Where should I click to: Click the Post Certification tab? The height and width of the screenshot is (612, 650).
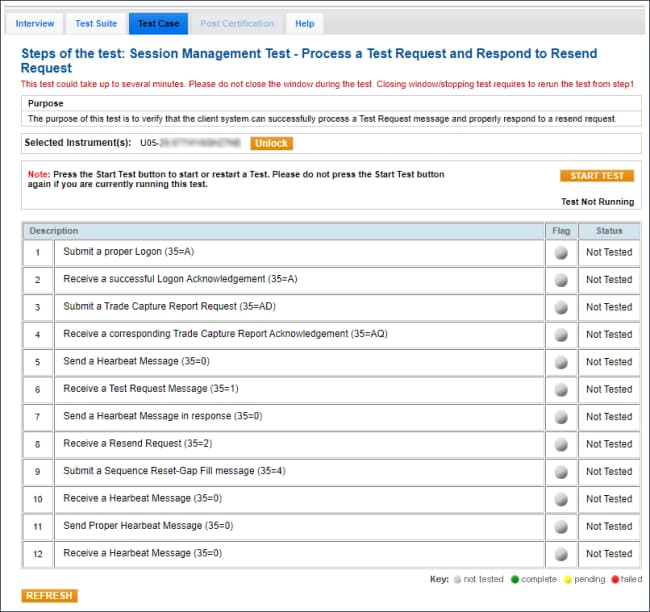point(236,23)
